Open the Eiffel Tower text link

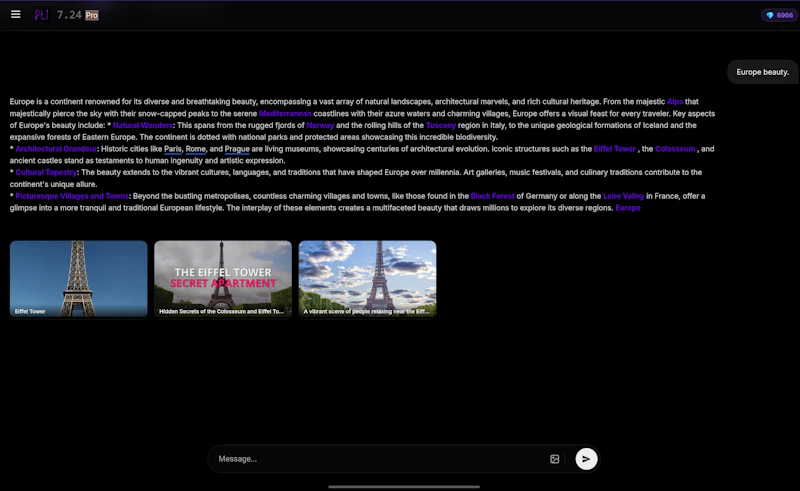(x=615, y=149)
